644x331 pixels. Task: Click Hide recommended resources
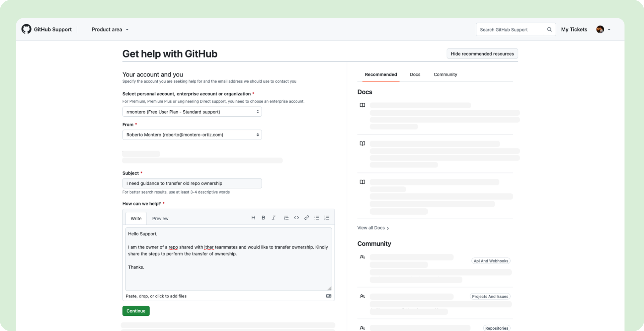pos(482,54)
